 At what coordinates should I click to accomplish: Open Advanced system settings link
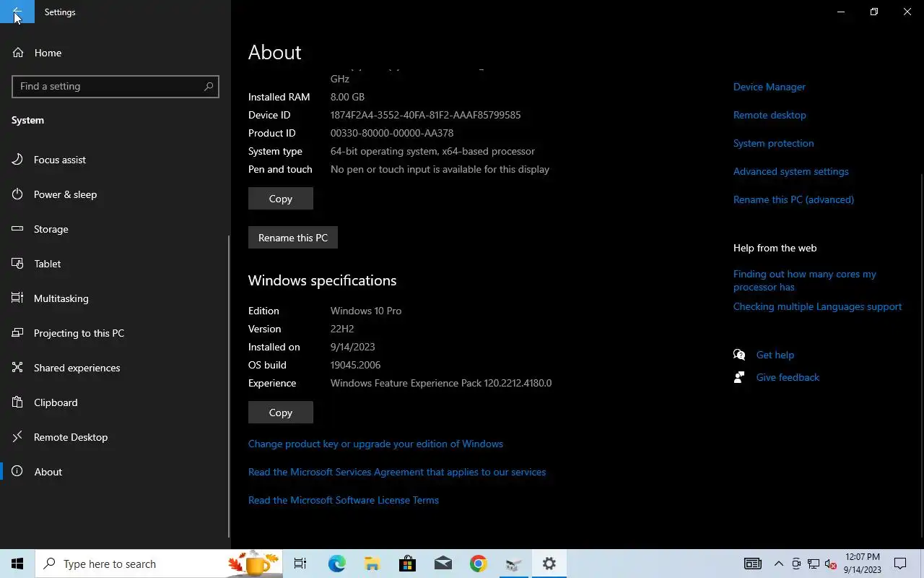(791, 171)
